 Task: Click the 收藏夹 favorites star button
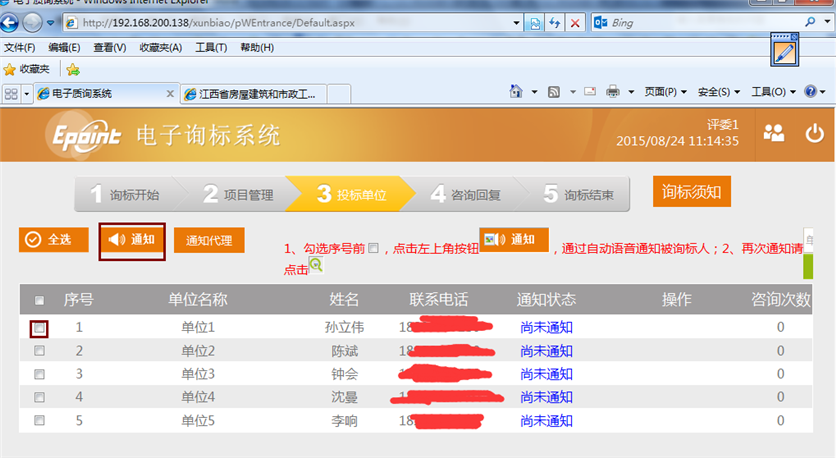tap(27, 69)
